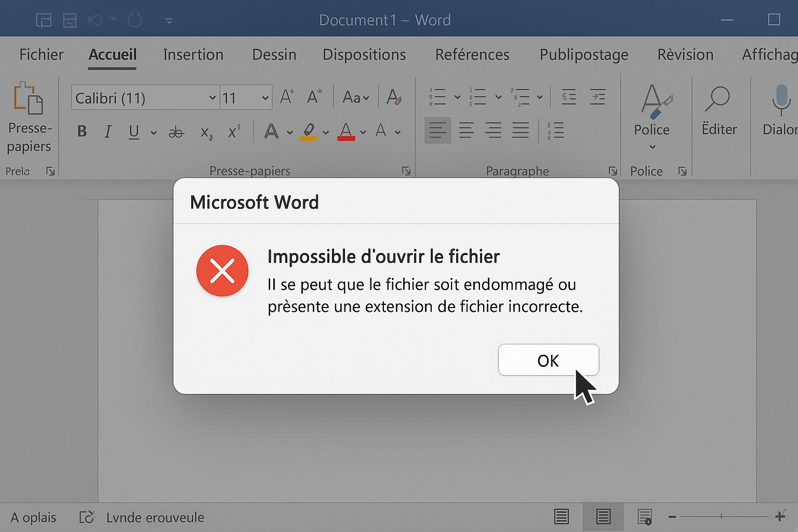
Task: Click the multilevel list icon
Action: [x=520, y=97]
